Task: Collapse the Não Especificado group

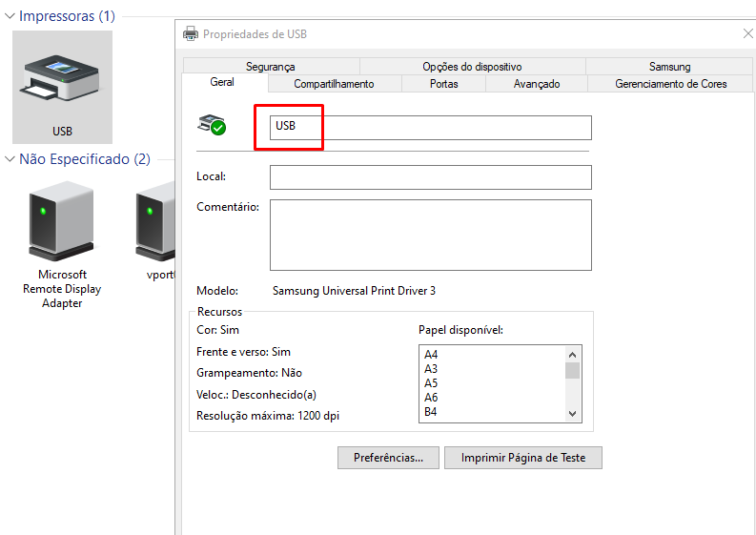Action: [x=10, y=159]
